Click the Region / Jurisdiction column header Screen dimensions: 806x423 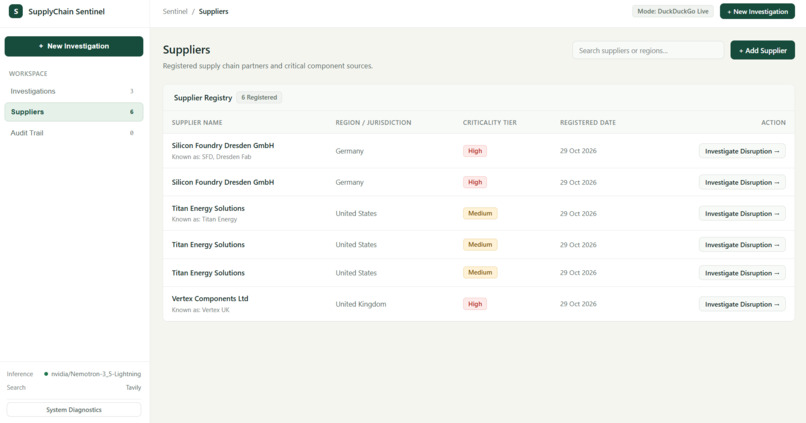coord(373,123)
